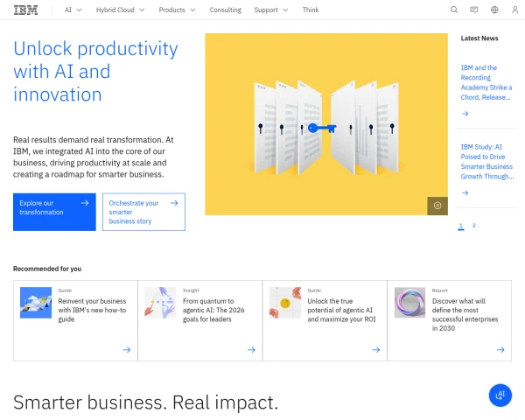Open the agentic AI ROI guide thumbnail

pyautogui.click(x=285, y=303)
